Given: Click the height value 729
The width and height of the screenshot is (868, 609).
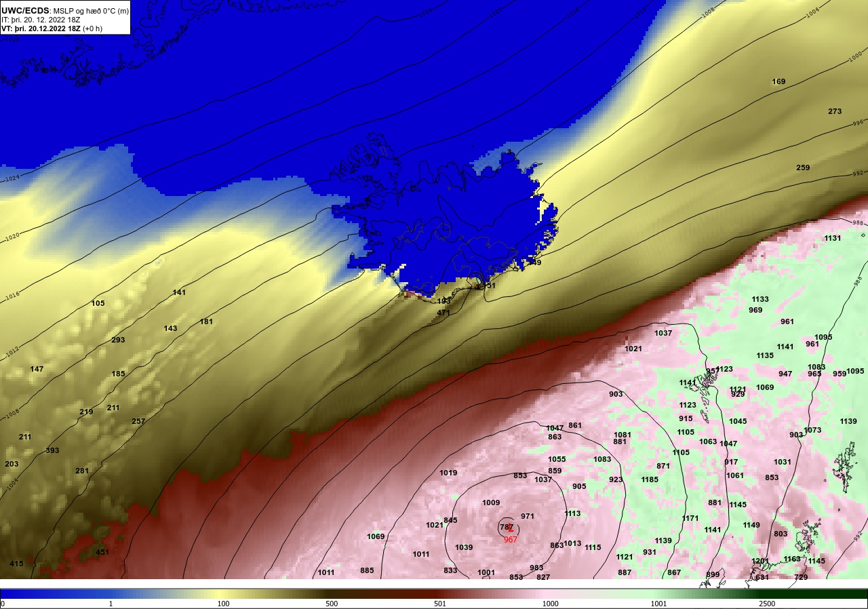Looking at the screenshot, I should [801, 577].
